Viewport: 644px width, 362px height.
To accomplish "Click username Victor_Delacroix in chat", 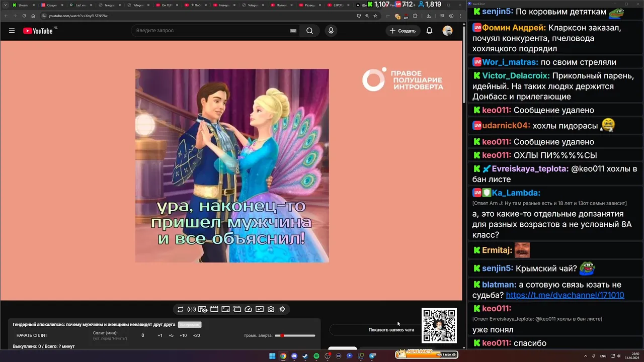I will click(516, 76).
